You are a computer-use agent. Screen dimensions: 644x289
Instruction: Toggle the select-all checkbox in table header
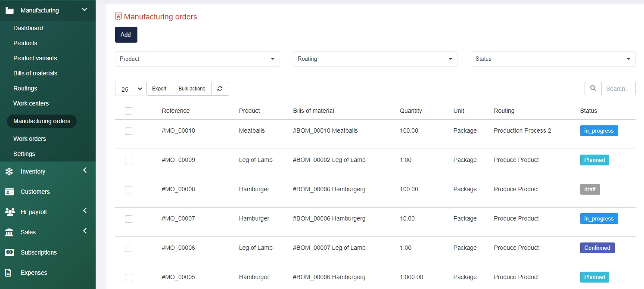[x=128, y=111]
